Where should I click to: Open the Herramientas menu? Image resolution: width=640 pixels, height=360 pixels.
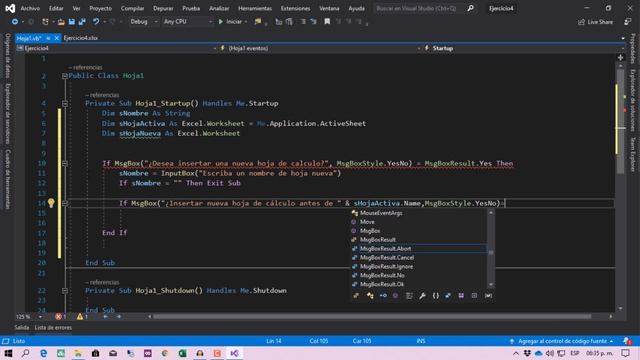point(255,8)
